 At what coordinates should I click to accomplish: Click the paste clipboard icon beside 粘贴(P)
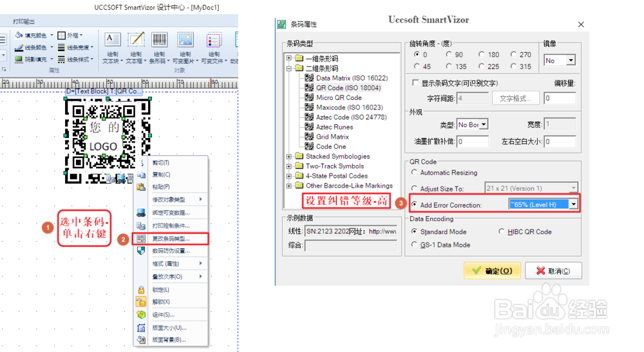[141, 187]
